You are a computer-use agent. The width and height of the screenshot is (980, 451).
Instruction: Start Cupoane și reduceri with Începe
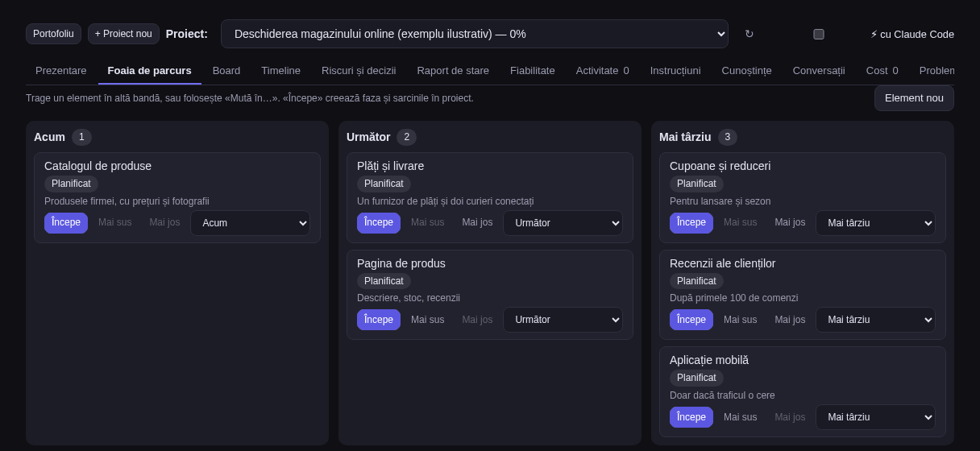pos(691,223)
